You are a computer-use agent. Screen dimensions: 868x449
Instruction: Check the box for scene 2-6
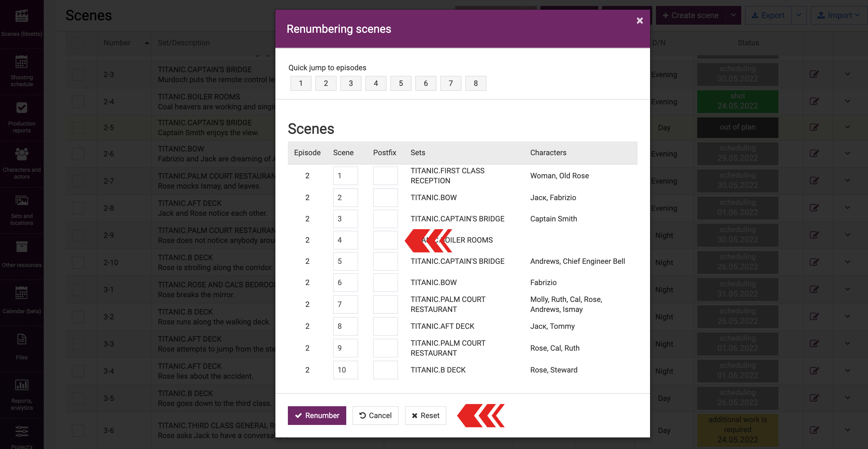(x=78, y=154)
